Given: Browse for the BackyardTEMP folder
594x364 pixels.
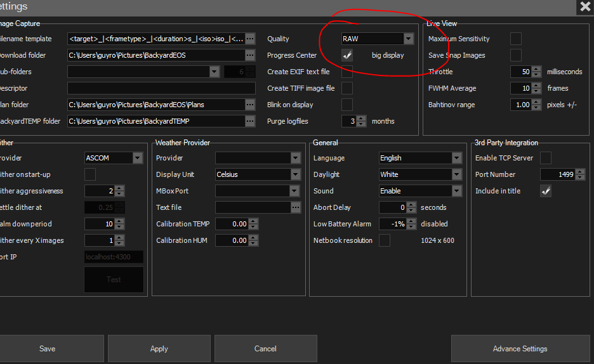Looking at the screenshot, I should coord(250,121).
